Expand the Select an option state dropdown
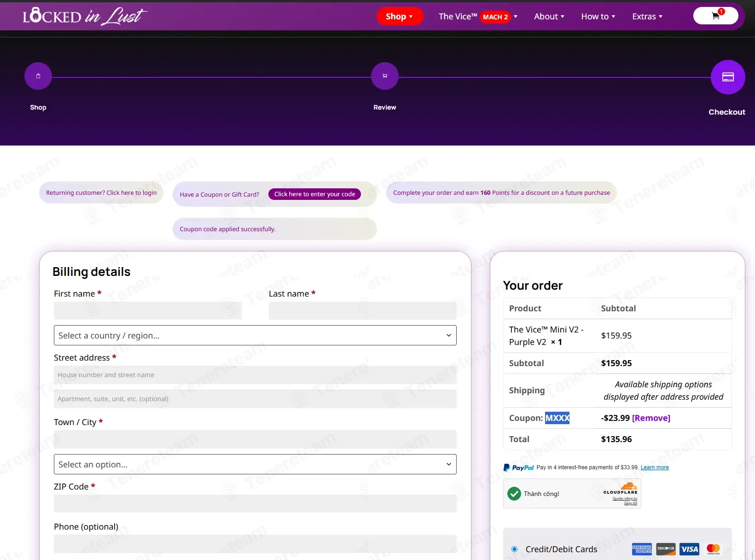This screenshot has height=560, width=755. [255, 464]
